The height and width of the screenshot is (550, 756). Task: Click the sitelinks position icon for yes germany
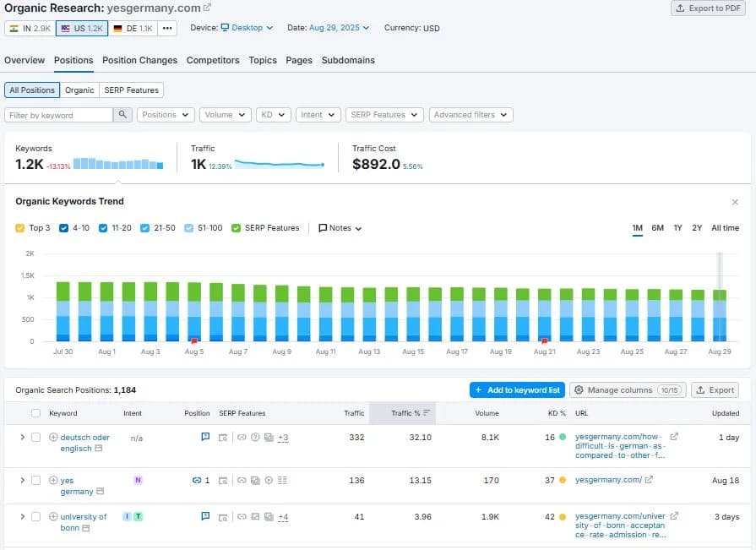197,480
